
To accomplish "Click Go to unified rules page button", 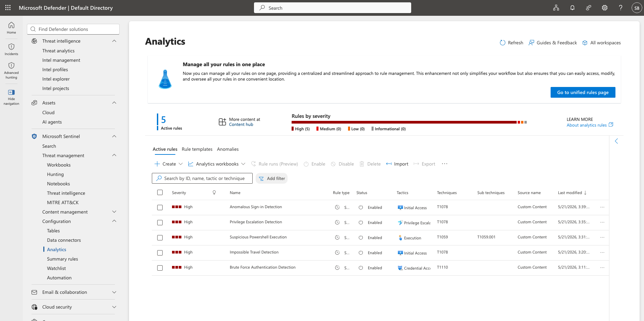I will 583,92.
